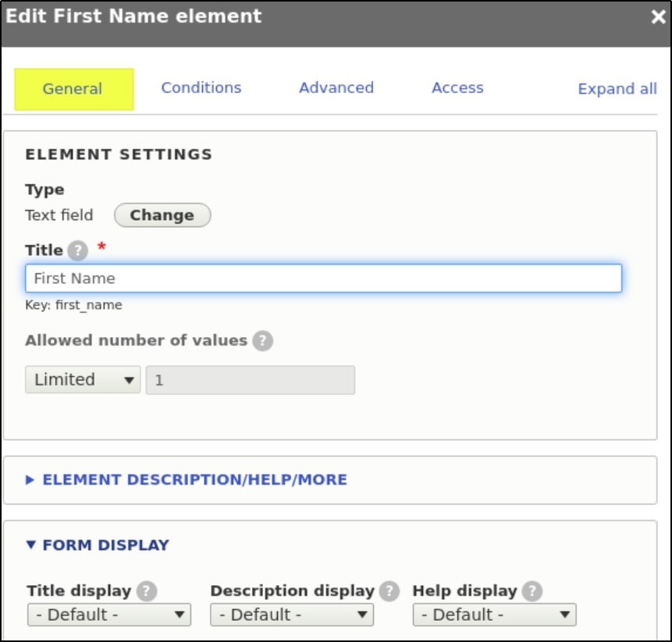Click the Title display help icon

[x=146, y=591]
